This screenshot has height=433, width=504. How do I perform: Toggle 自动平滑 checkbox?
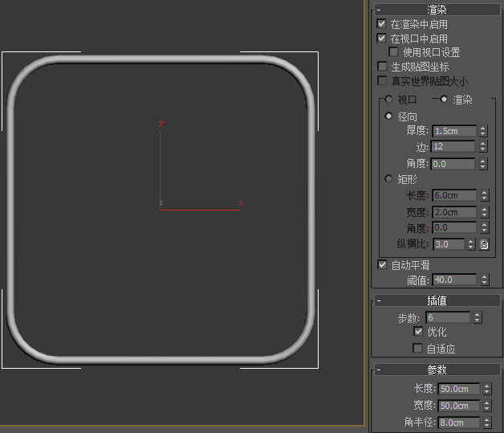382,265
